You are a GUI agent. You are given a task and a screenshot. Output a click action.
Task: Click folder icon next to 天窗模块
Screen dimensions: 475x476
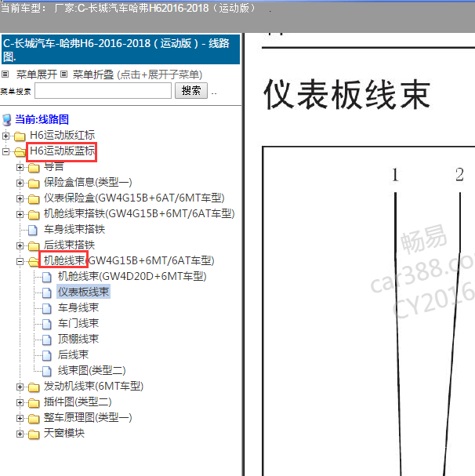34,434
